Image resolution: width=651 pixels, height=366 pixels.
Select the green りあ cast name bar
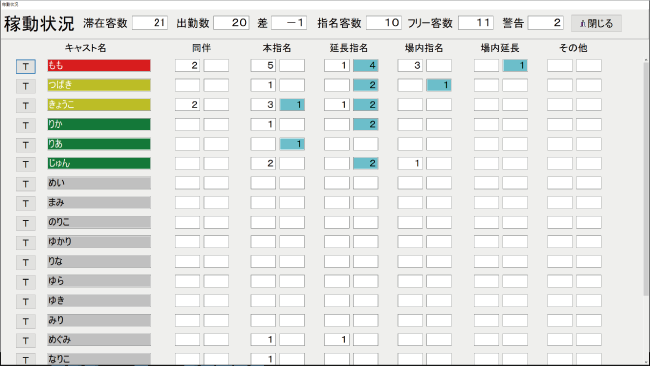click(99, 144)
